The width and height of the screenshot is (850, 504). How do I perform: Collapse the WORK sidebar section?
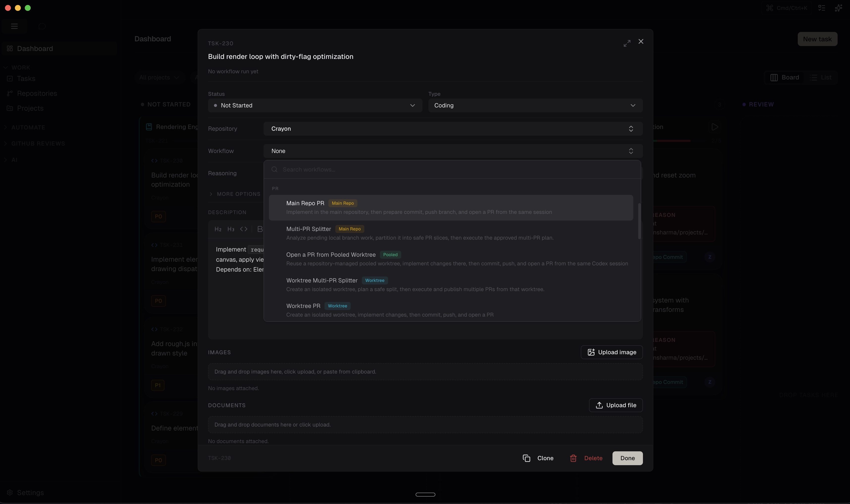(x=17, y=68)
